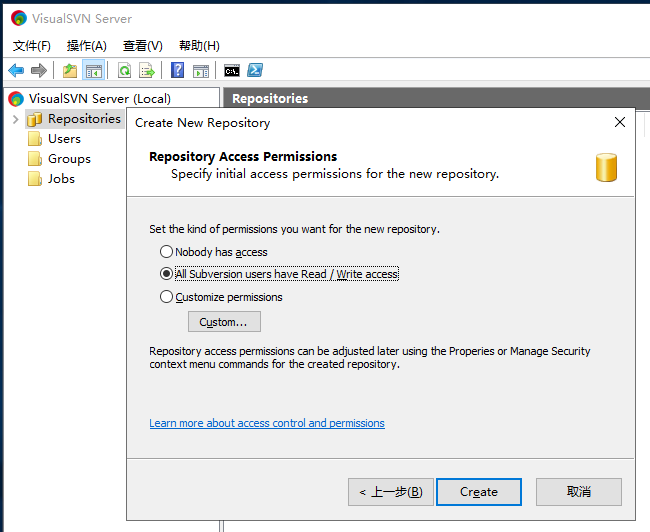Screen dimensions: 650x532
Task: Open the command prompt toolbar icon
Action: coord(232,70)
